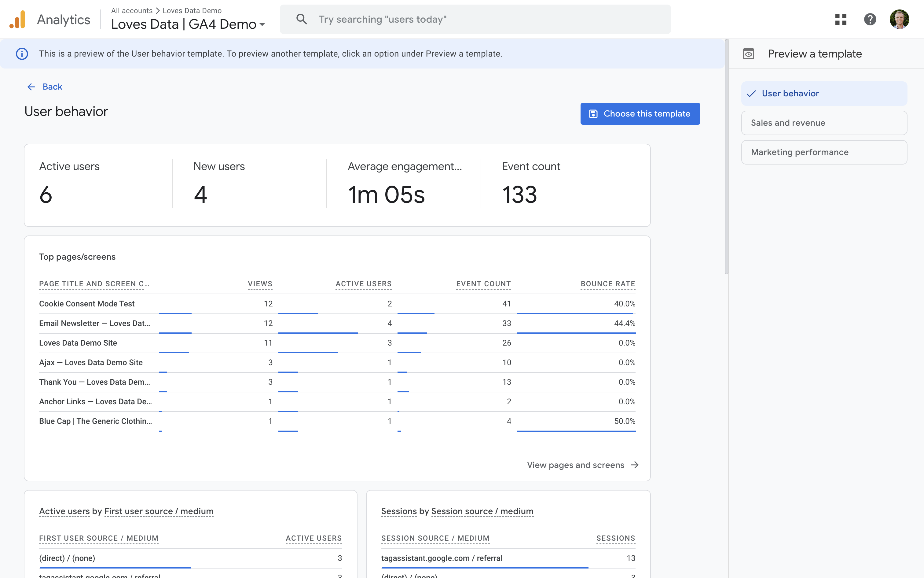Click Choose this template button
This screenshot has height=578, width=924.
(x=640, y=113)
